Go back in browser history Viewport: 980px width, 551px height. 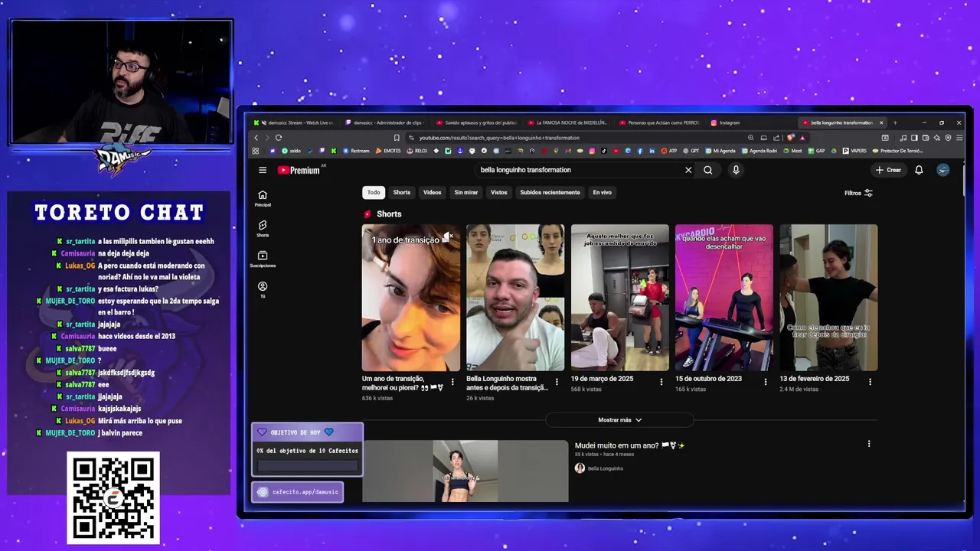(256, 138)
